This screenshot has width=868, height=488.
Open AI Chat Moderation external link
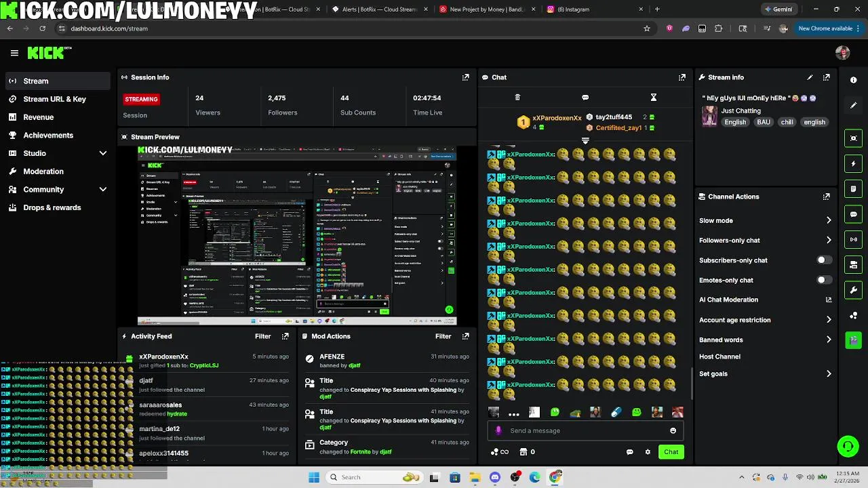point(828,300)
